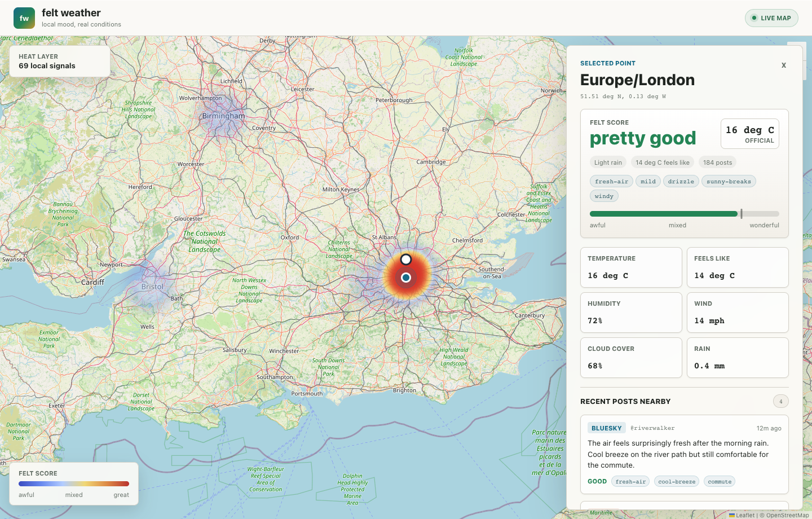812x519 pixels.
Task: Close the Selected Point panel with the X
Action: (784, 65)
